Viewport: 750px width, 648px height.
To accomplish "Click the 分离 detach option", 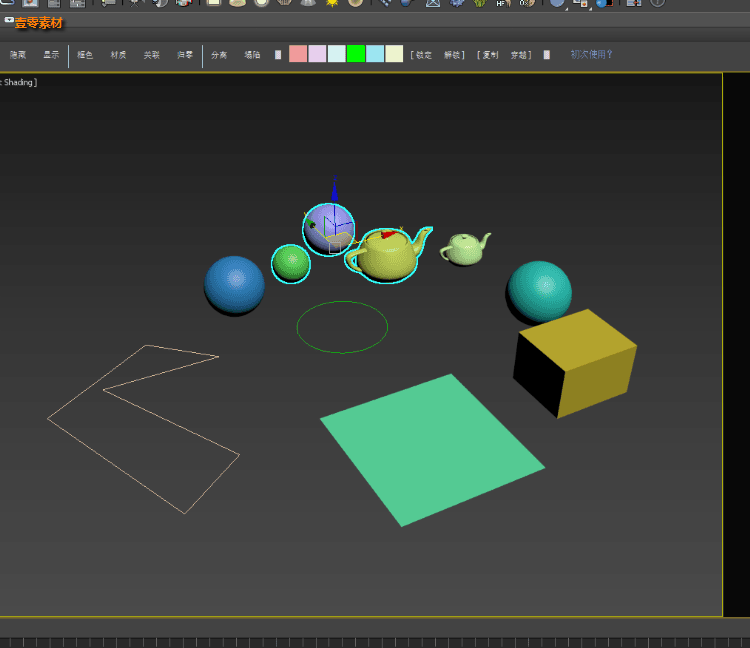I will (x=219, y=55).
